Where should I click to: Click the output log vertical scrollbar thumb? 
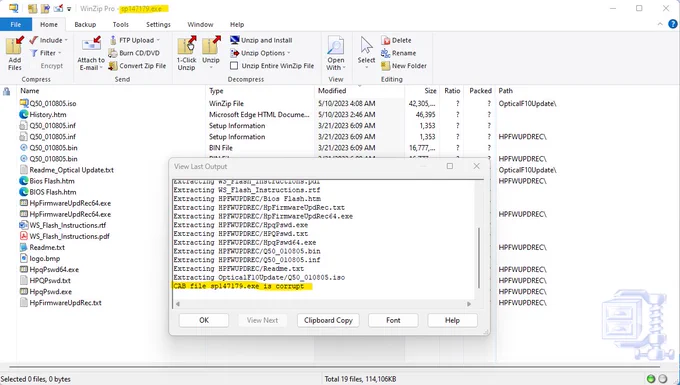pyautogui.click(x=479, y=258)
